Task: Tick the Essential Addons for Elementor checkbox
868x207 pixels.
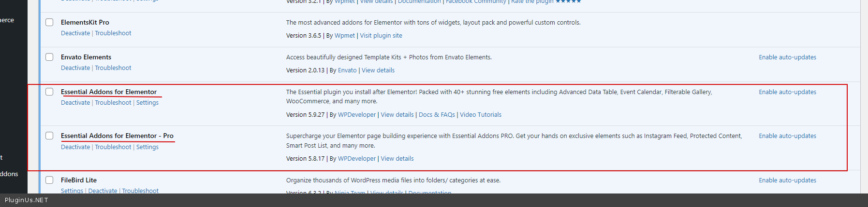Action: click(x=49, y=92)
